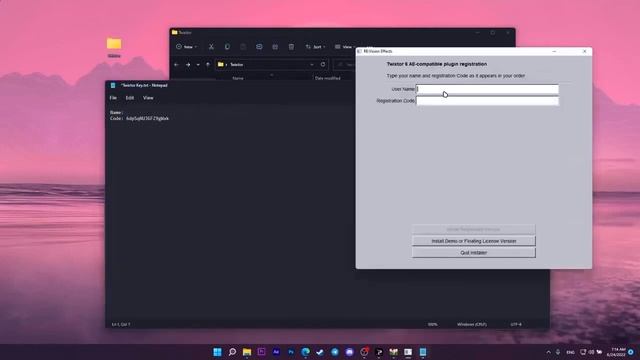This screenshot has height=360, width=640.
Task: Close the plugin registration window
Action: pos(584,51)
